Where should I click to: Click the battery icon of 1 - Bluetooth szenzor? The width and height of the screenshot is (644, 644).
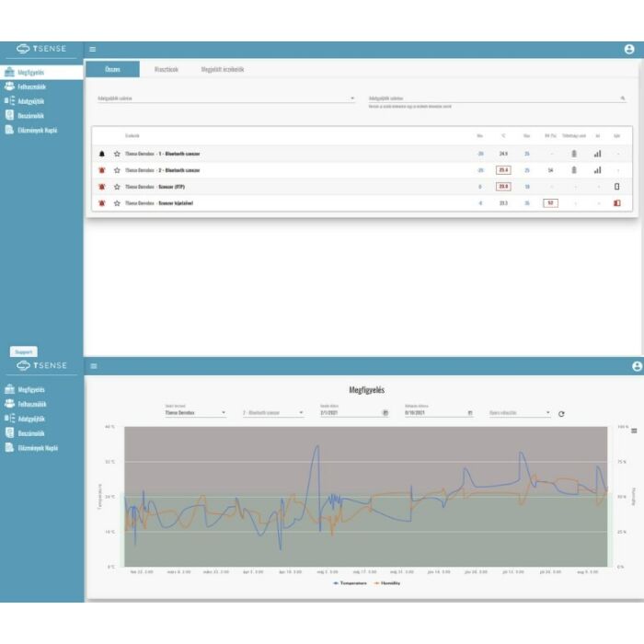click(574, 154)
